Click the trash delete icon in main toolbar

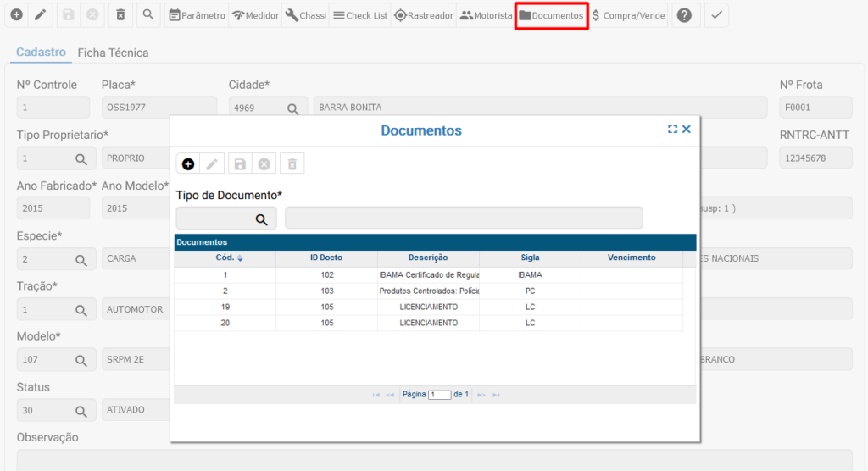click(x=120, y=15)
